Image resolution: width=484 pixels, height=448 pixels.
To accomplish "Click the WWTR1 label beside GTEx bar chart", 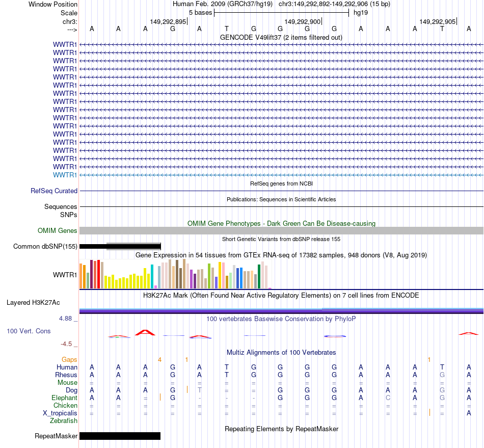I will tap(65, 275).
